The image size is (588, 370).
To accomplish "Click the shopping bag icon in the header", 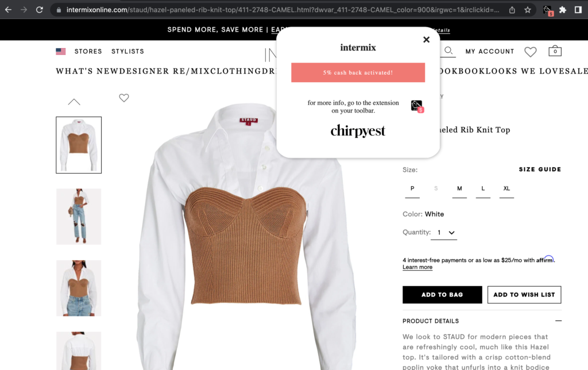I will [555, 51].
